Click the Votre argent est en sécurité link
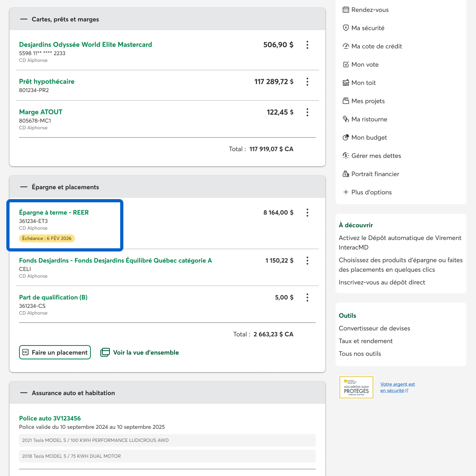The height and width of the screenshot is (476, 476). (397, 387)
